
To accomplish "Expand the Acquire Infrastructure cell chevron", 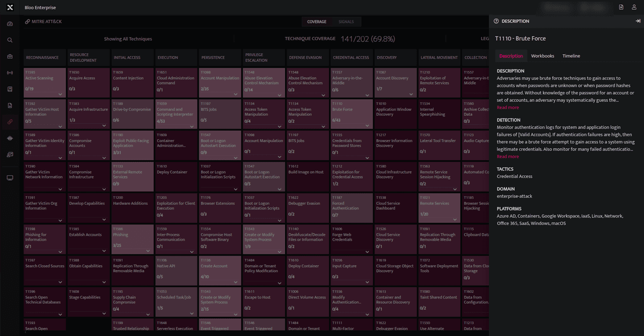I will pos(104,126).
